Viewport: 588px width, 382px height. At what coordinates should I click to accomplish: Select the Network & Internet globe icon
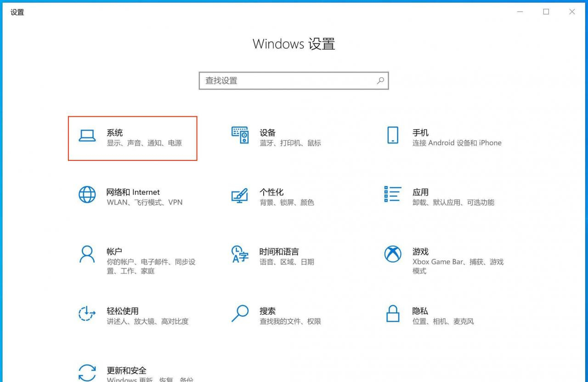[x=87, y=194]
